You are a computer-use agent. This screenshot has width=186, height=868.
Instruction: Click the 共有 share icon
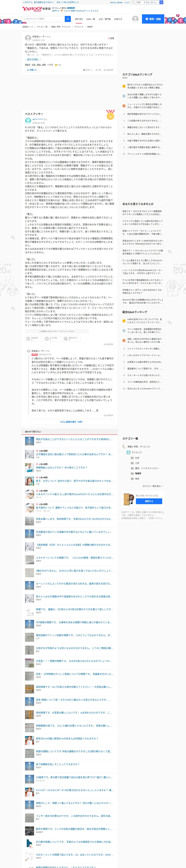click(98, 70)
